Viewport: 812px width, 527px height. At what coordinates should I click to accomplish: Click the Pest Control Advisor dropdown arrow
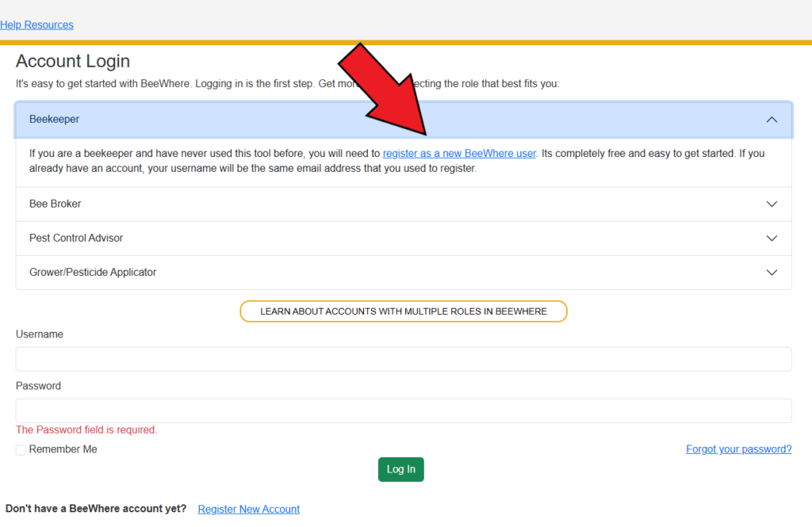[x=771, y=238]
